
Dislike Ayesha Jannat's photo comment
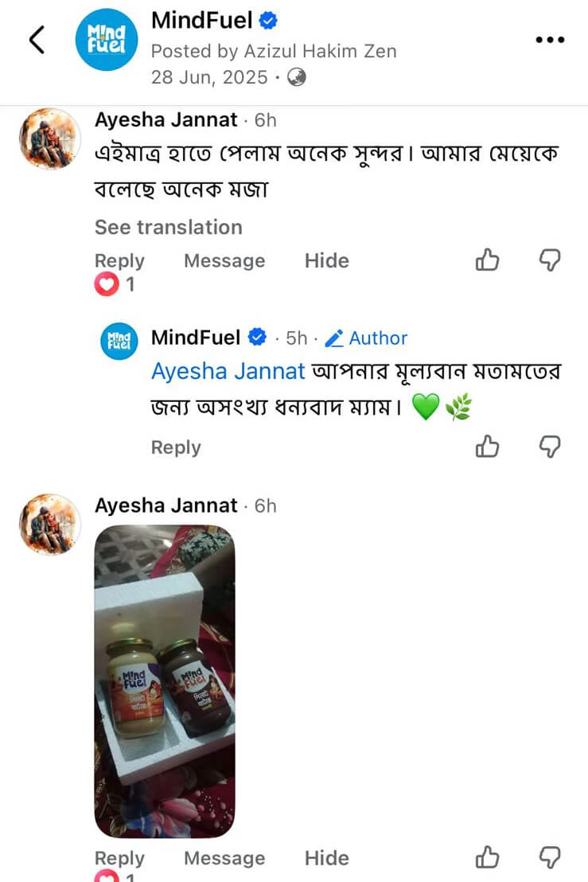[x=550, y=857]
